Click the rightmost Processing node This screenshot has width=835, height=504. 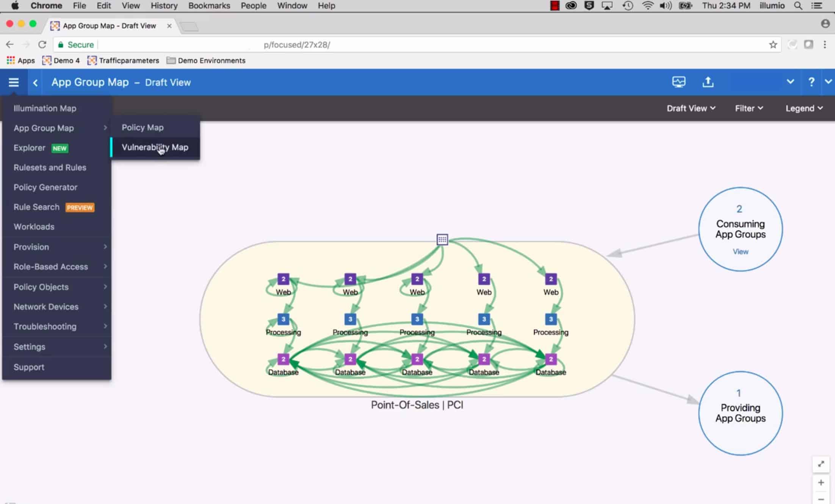point(551,319)
